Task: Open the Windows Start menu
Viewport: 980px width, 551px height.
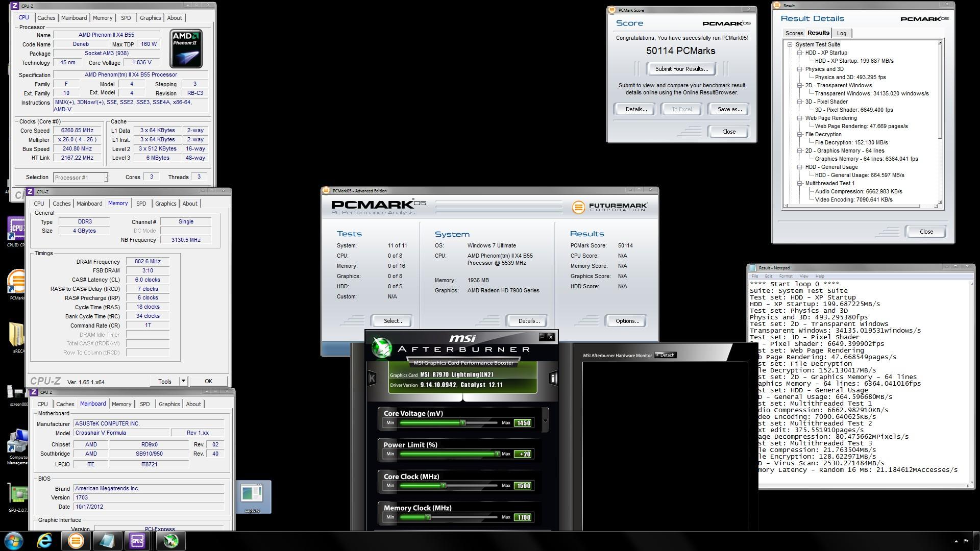Action: pyautogui.click(x=14, y=541)
